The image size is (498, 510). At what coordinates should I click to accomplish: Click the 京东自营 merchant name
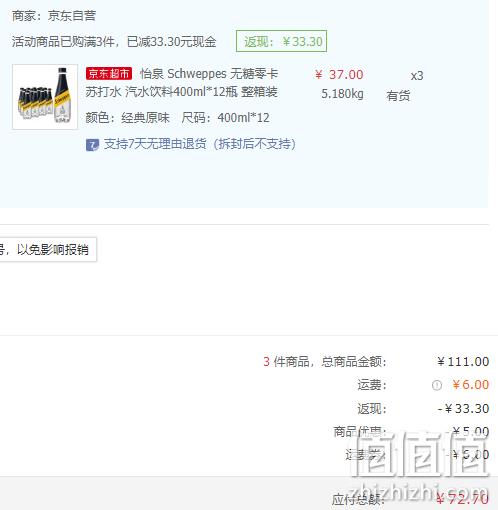[72, 16]
